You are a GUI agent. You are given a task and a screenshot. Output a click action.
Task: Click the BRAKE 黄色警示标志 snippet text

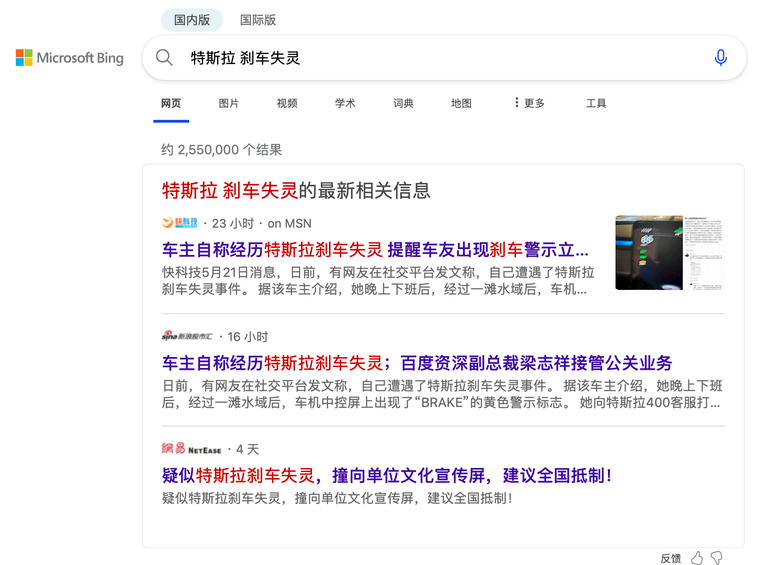pyautogui.click(x=442, y=394)
